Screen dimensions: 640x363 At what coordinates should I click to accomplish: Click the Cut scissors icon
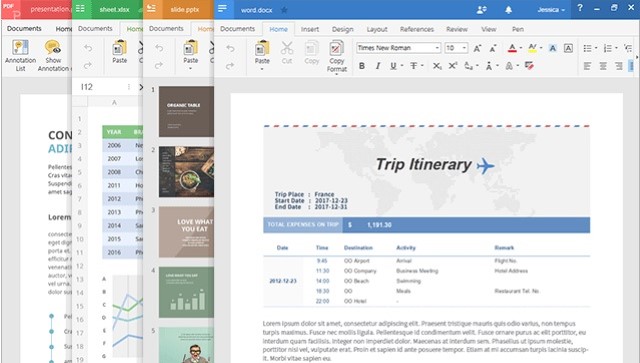pos(287,49)
